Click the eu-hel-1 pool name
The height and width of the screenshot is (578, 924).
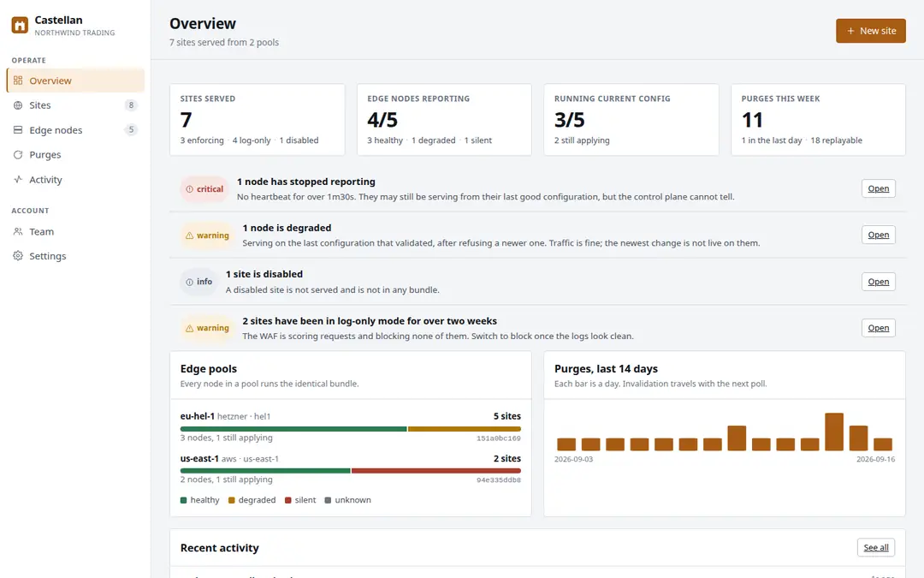pyautogui.click(x=198, y=416)
